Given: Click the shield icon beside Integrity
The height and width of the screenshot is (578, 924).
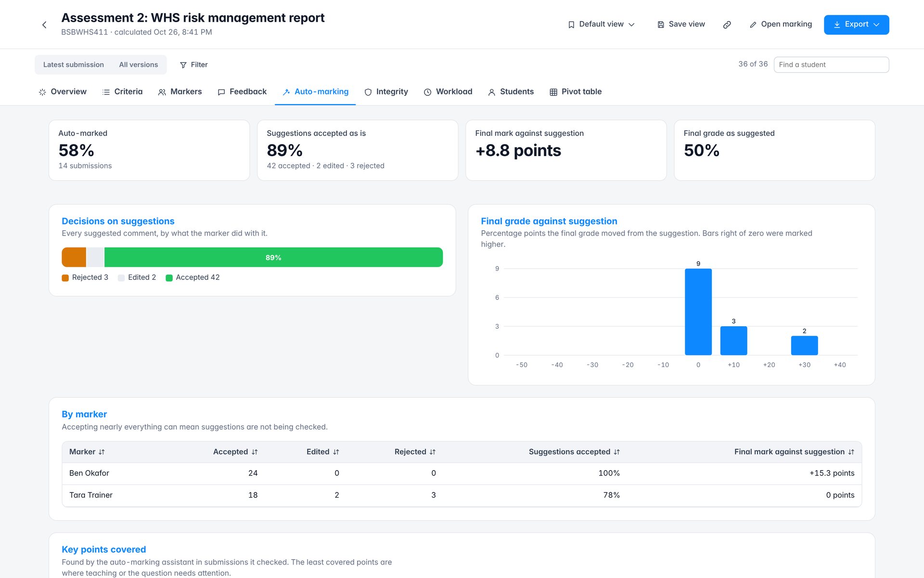Looking at the screenshot, I should coord(368,92).
